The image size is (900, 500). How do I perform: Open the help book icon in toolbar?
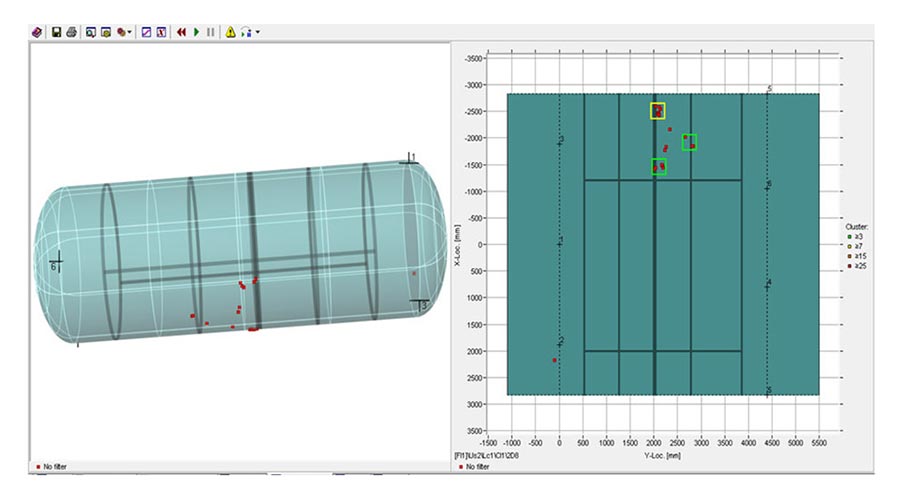tap(38, 32)
